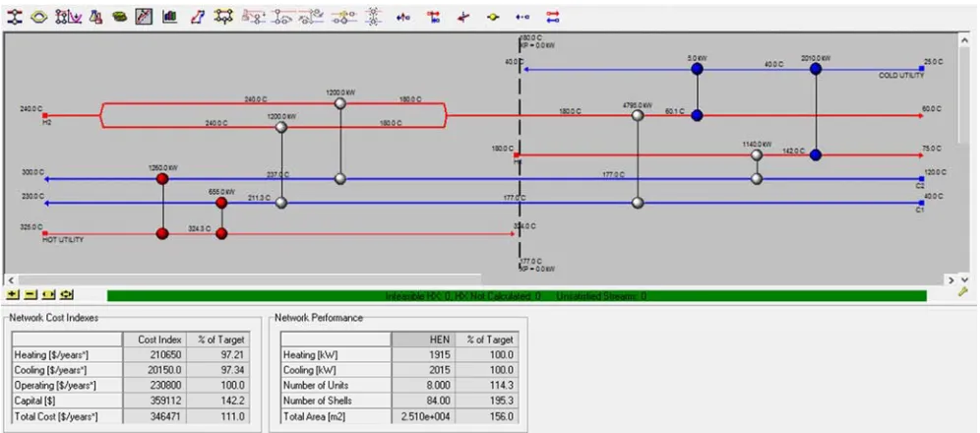
Task: Select the 2010.0 kW cooler node
Action: point(815,69)
